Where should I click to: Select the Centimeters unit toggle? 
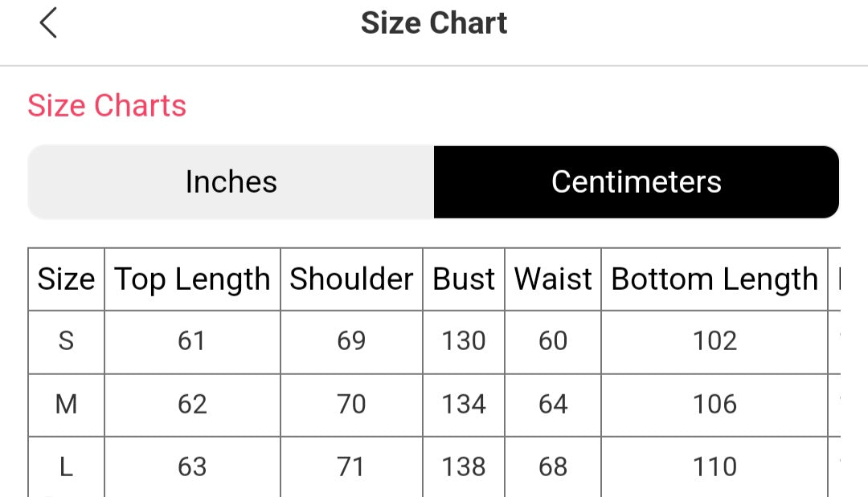(x=637, y=182)
